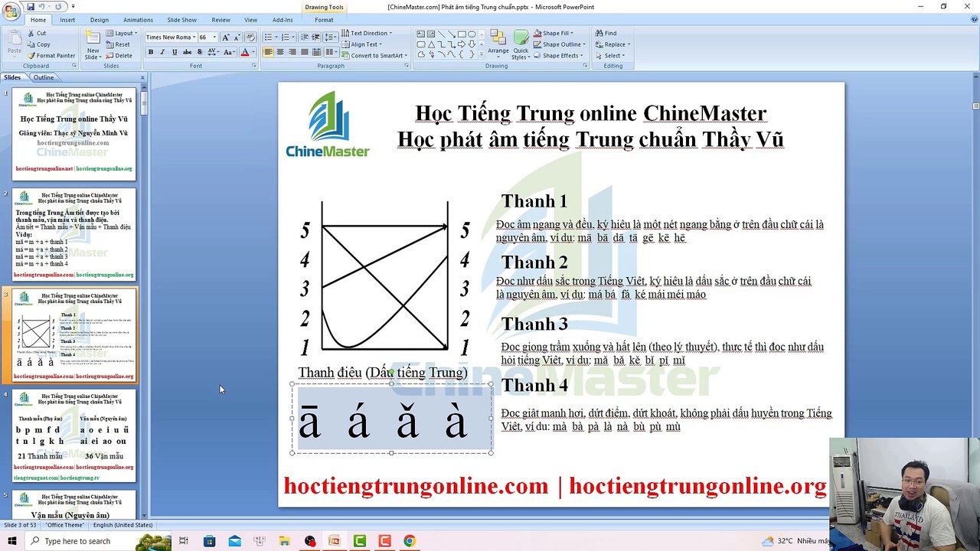Open File Explorer from the taskbar
980x551 pixels.
[x=284, y=541]
